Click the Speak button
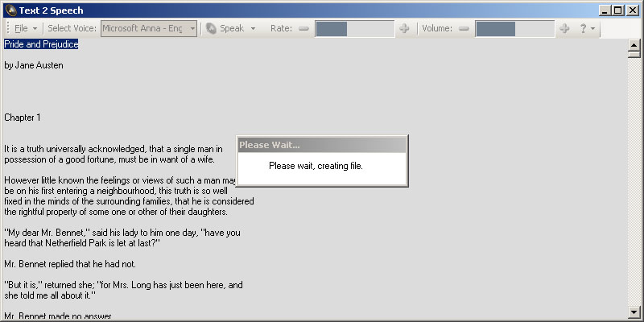This screenshot has height=322, width=644. point(232,28)
